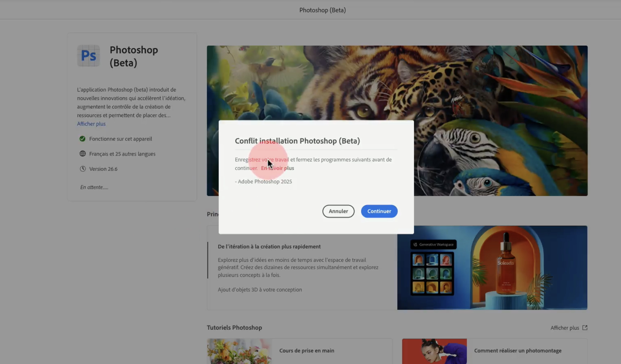This screenshot has height=364, width=621.
Task: Select De l'itération à la création plus rapidement
Action: tap(269, 247)
